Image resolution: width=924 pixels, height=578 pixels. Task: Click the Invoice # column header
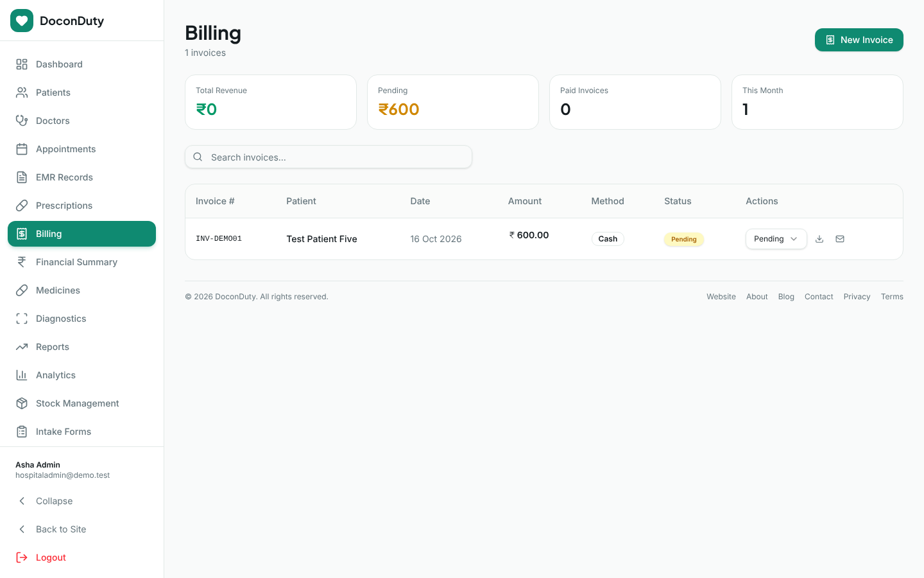click(x=215, y=201)
